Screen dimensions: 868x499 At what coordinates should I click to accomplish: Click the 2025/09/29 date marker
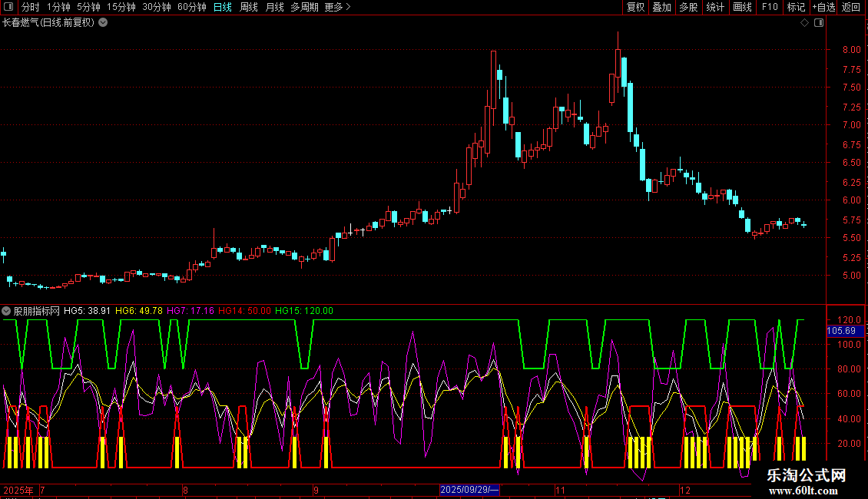[x=469, y=490]
